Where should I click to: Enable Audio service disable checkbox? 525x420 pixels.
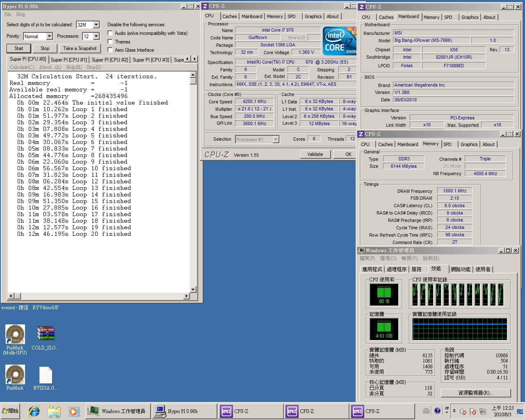pyautogui.click(x=110, y=33)
